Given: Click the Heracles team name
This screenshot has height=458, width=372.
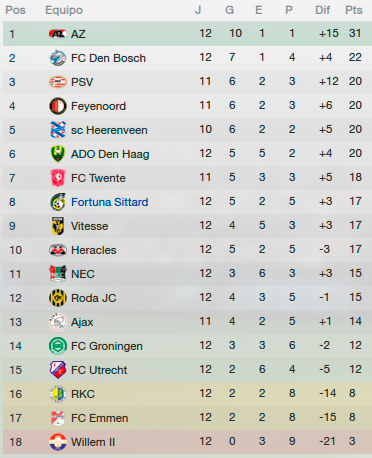Looking at the screenshot, I should pos(94,250).
